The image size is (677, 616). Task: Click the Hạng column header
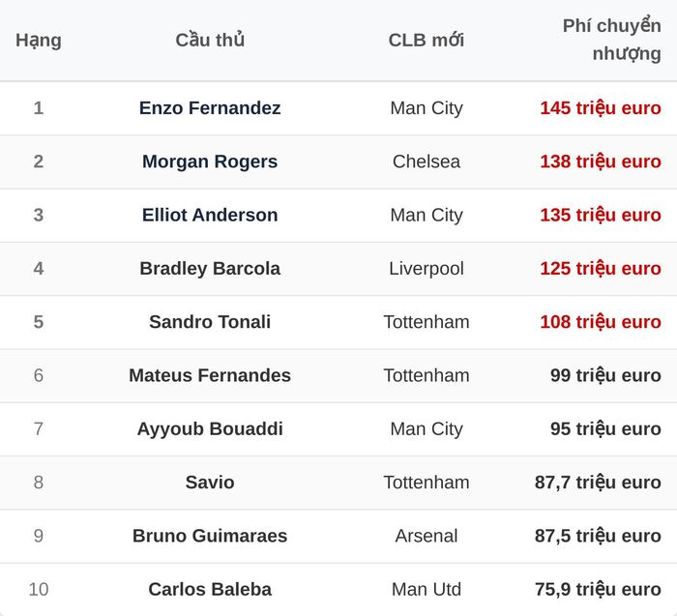[x=39, y=41]
